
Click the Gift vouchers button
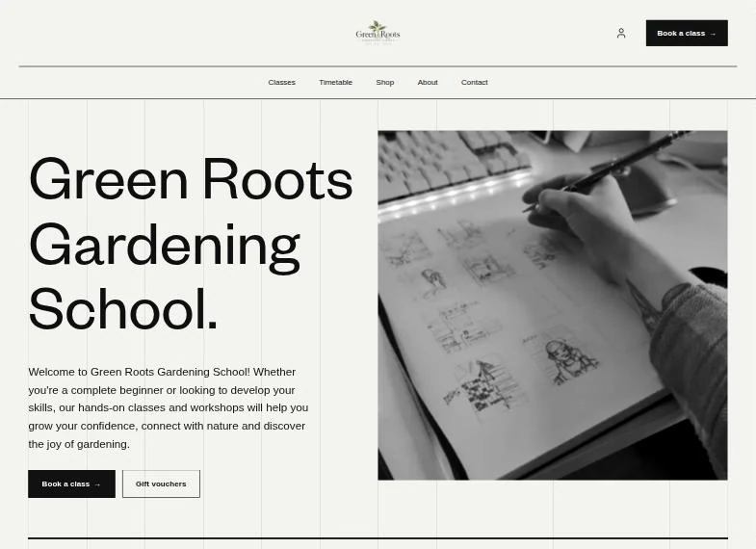click(x=161, y=484)
